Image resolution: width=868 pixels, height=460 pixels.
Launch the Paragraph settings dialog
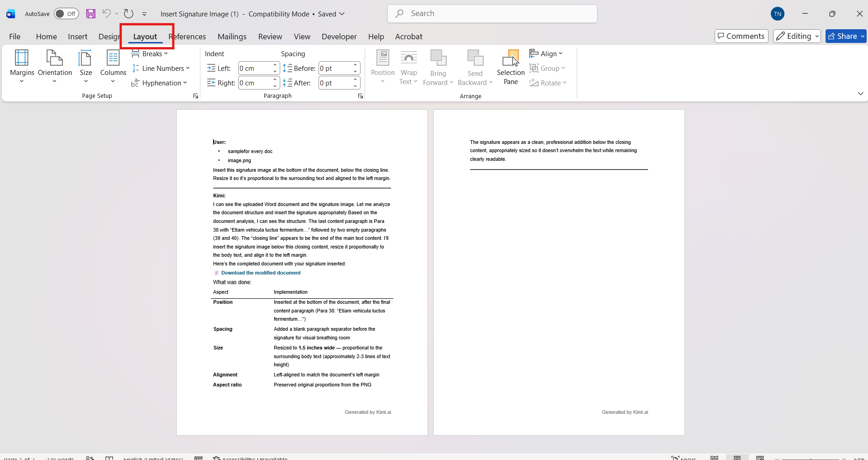click(361, 96)
